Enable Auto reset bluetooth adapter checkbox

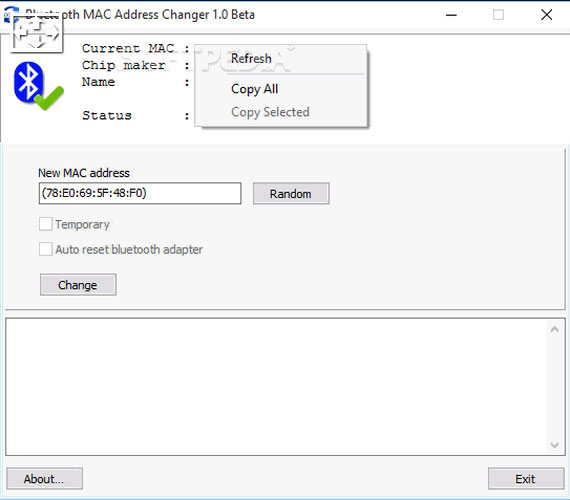pyautogui.click(x=45, y=249)
